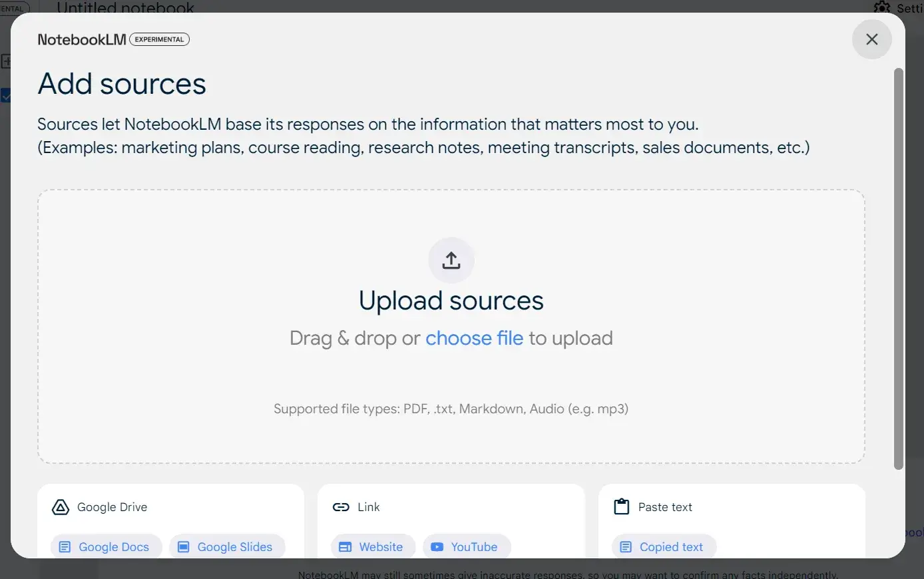Click the 'choose file' upload link

tap(474, 338)
